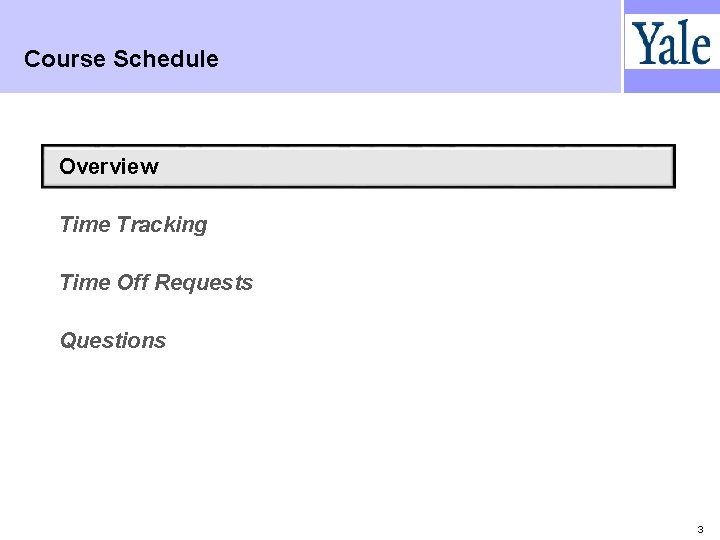Click the word Schedule in the title
The width and height of the screenshot is (720, 540).
click(166, 59)
